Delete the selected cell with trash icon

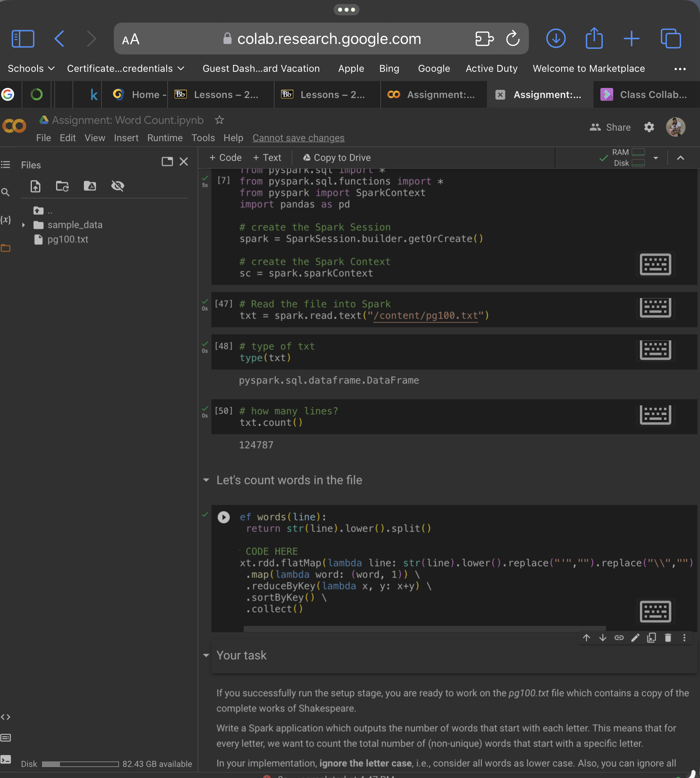(x=668, y=638)
